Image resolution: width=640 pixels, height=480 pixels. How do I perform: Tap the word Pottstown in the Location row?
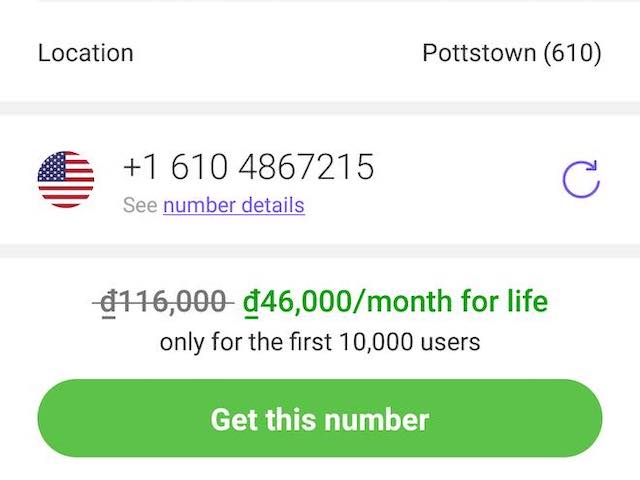coord(479,53)
